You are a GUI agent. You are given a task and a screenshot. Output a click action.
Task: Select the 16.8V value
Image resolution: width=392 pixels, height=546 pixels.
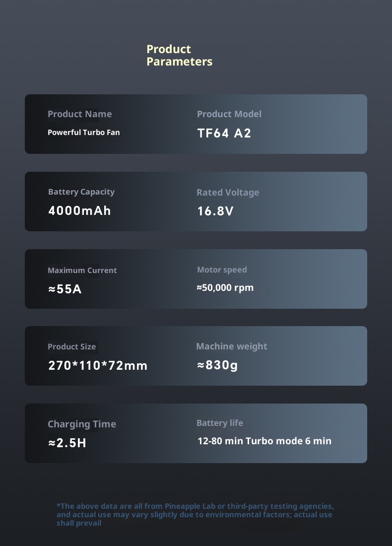coord(215,211)
